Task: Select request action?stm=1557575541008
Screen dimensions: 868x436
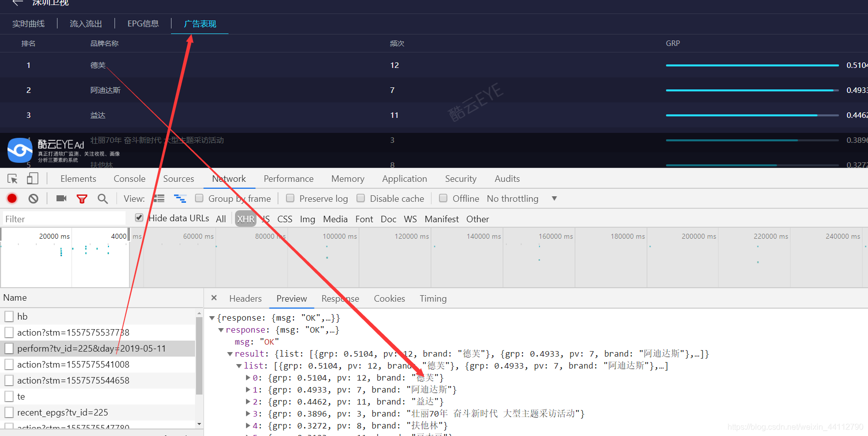Action: [x=97, y=365]
